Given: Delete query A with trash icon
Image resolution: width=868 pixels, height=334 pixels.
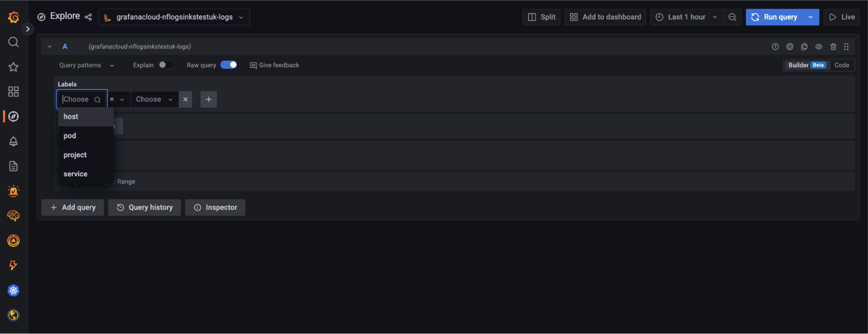Looking at the screenshot, I should click(833, 46).
